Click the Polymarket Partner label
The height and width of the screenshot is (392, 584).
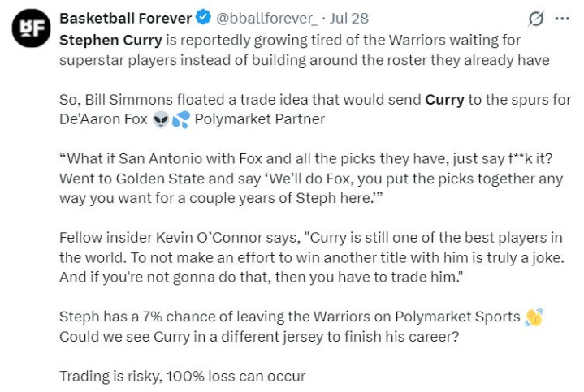[260, 119]
